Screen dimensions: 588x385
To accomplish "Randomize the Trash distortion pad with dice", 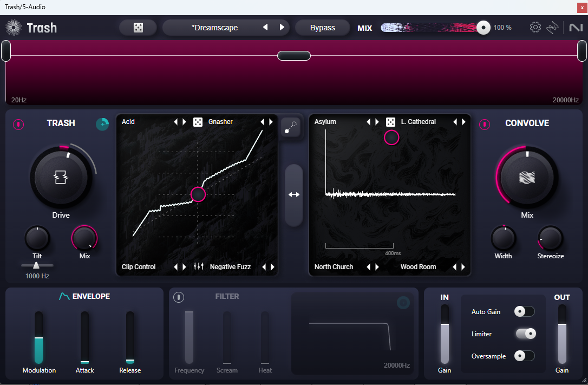I will click(x=198, y=122).
